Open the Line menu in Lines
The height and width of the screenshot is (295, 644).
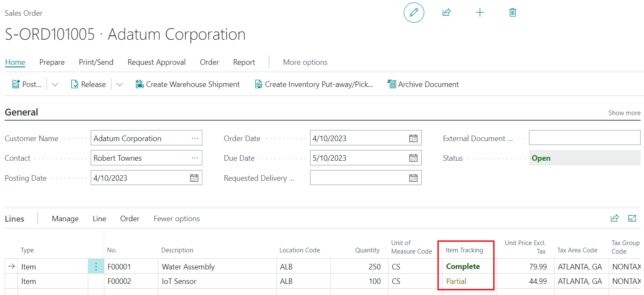99,219
